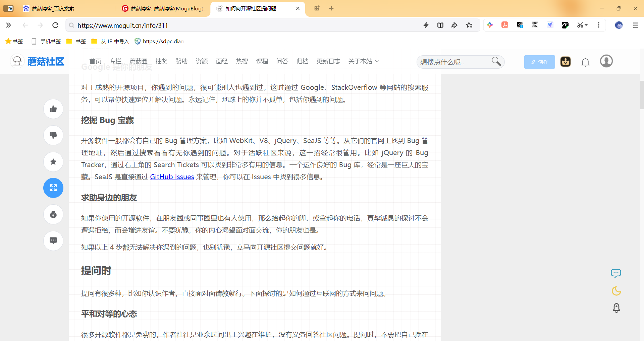Open the QR code extension icon

(535, 25)
